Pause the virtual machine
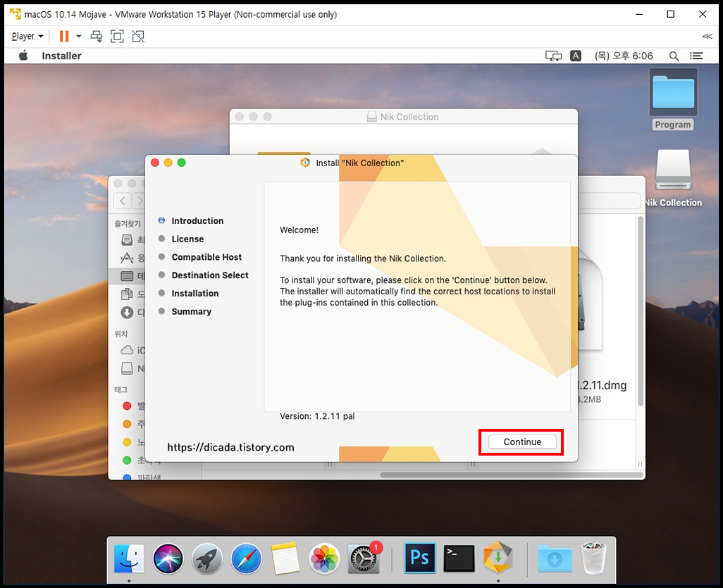The height and width of the screenshot is (588, 723). (64, 36)
